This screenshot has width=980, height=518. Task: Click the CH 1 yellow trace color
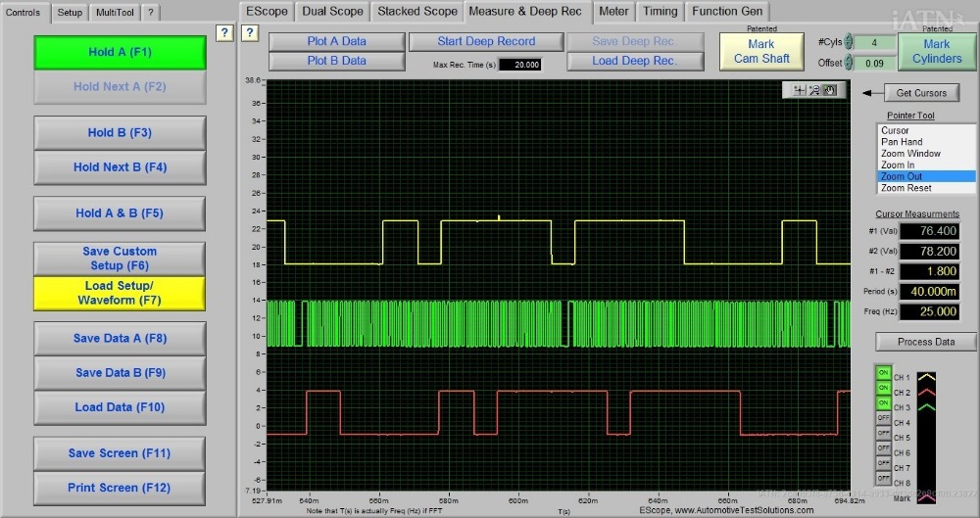(926, 377)
